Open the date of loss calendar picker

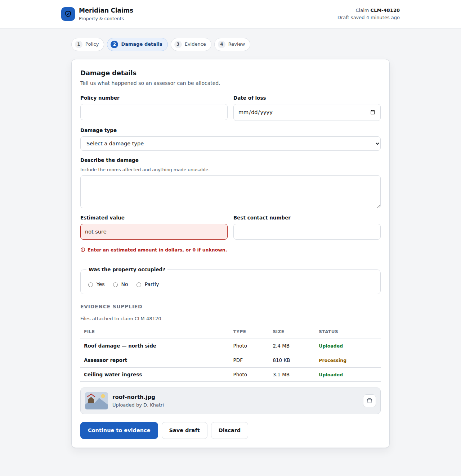[373, 112]
